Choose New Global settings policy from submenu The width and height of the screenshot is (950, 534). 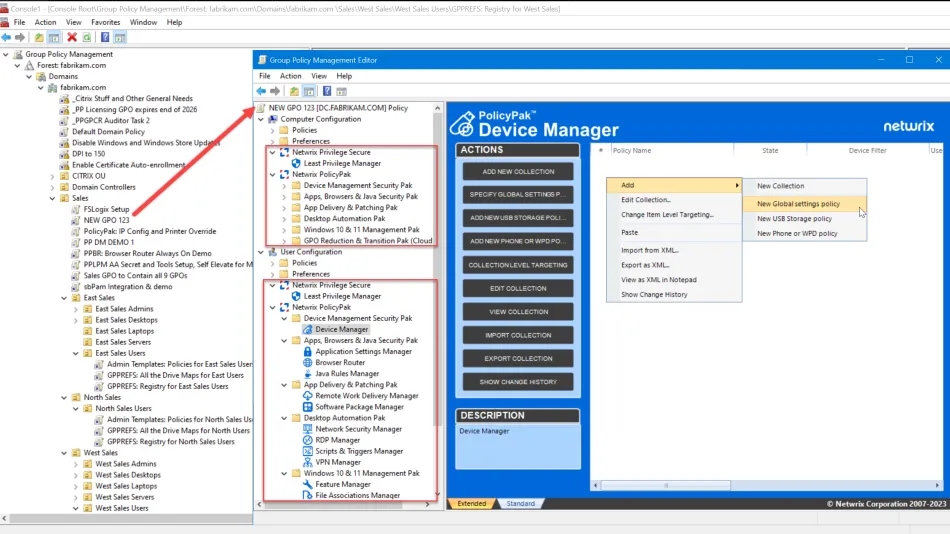click(798, 204)
